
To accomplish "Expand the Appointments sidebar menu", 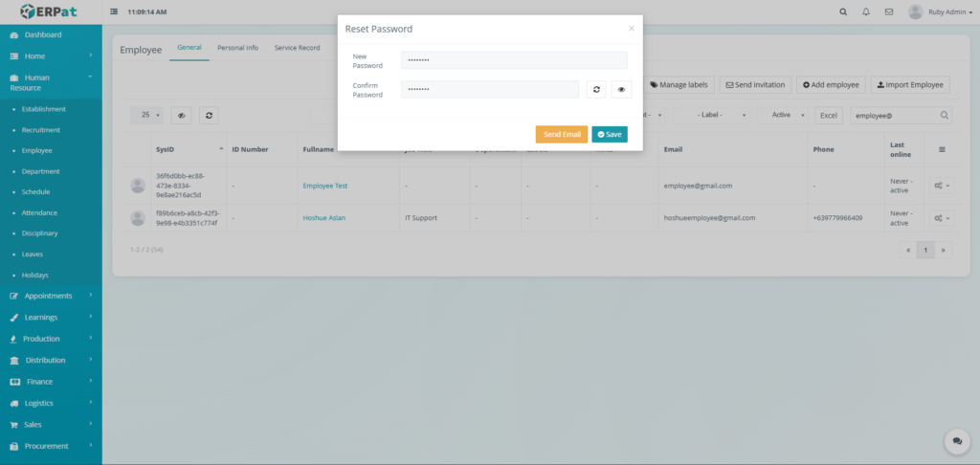I will coord(52,296).
